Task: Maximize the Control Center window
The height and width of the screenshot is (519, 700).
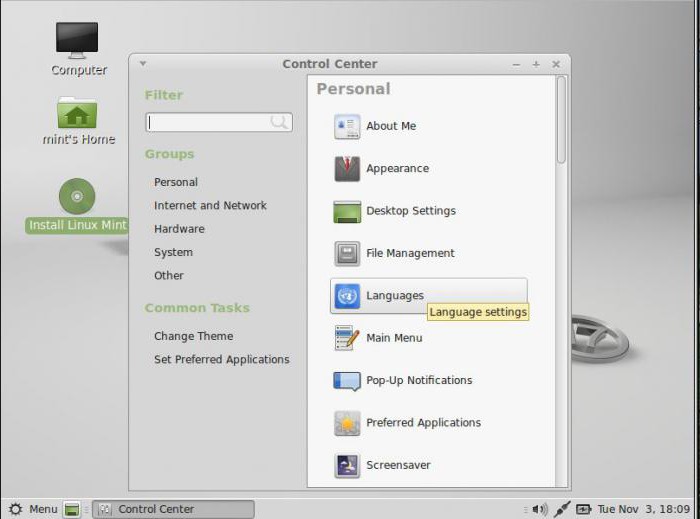Action: click(536, 65)
